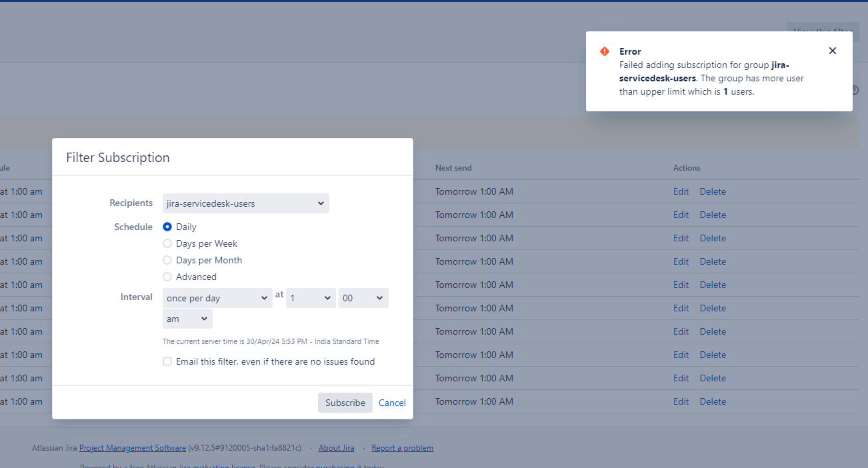Delete the last subscription in the list
Image resolution: width=868 pixels, height=468 pixels.
713,401
